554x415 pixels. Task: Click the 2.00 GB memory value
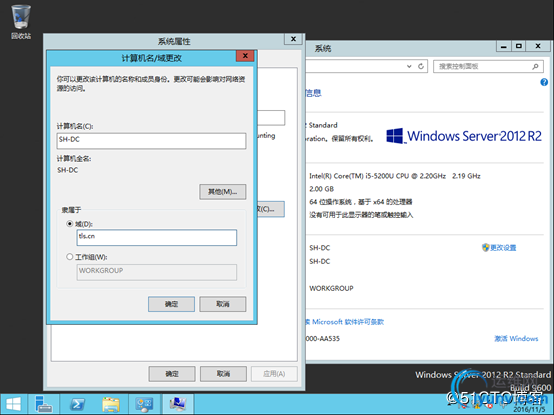(322, 189)
